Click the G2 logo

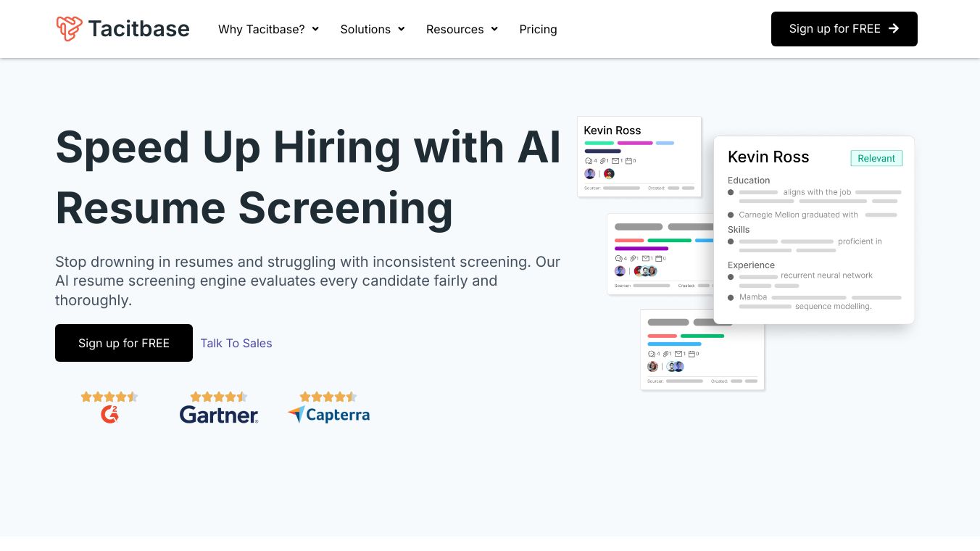coord(109,415)
